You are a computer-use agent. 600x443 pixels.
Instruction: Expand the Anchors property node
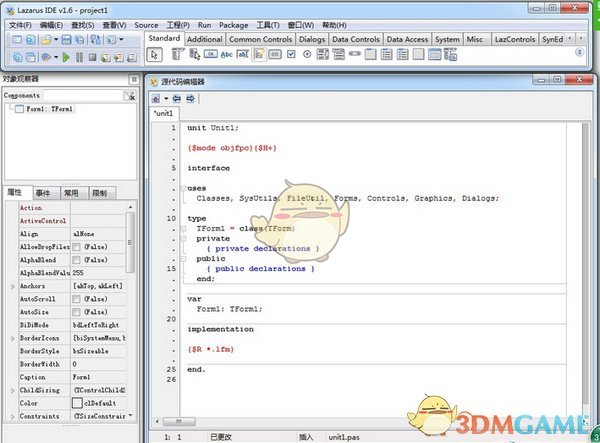pyautogui.click(x=12, y=286)
